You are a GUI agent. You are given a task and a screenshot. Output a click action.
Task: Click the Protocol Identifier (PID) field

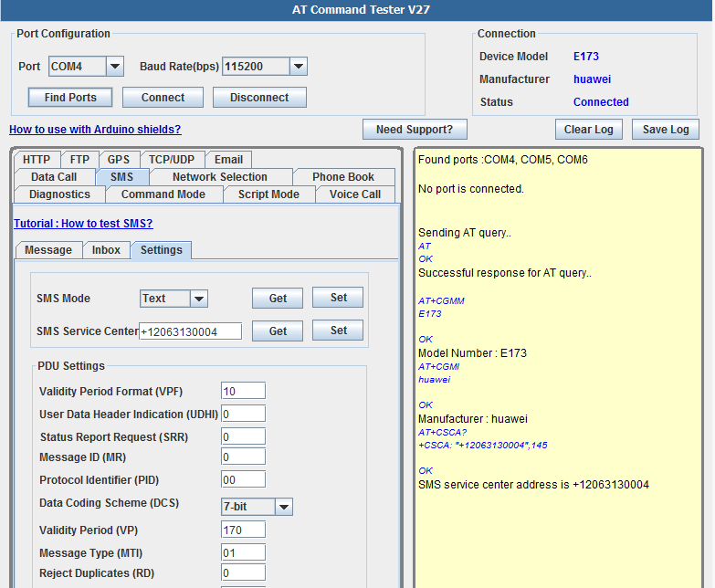tap(244, 479)
